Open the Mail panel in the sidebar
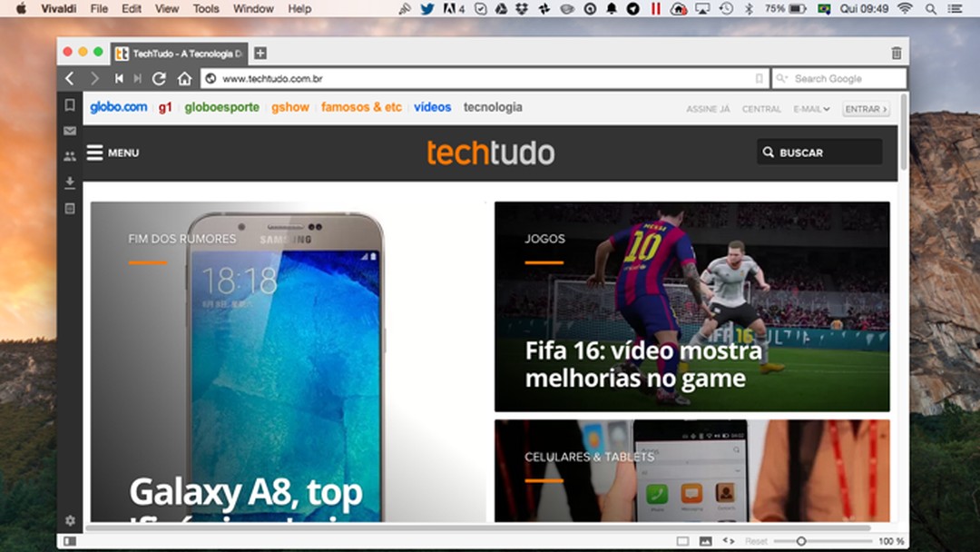The image size is (980, 552). [x=70, y=131]
